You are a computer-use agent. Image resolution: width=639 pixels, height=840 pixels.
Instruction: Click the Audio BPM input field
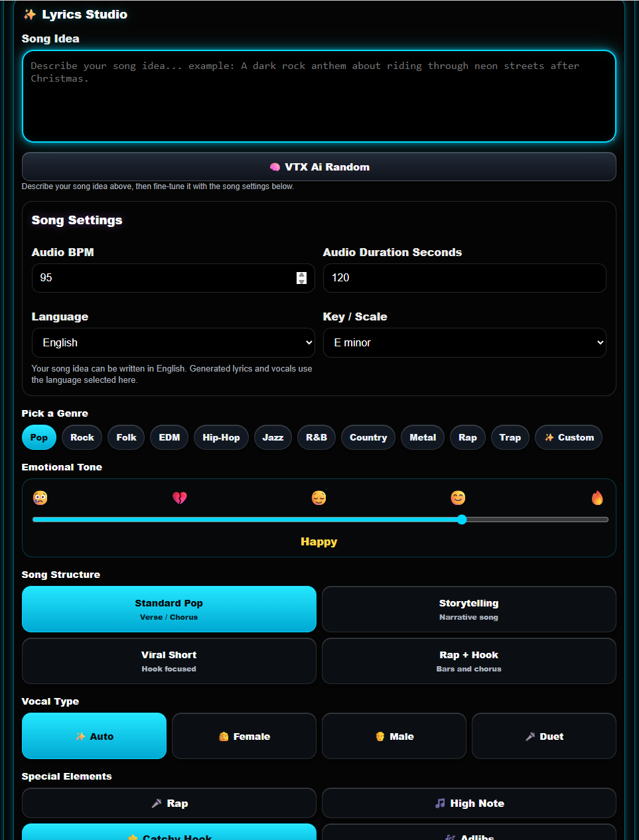[x=173, y=278]
